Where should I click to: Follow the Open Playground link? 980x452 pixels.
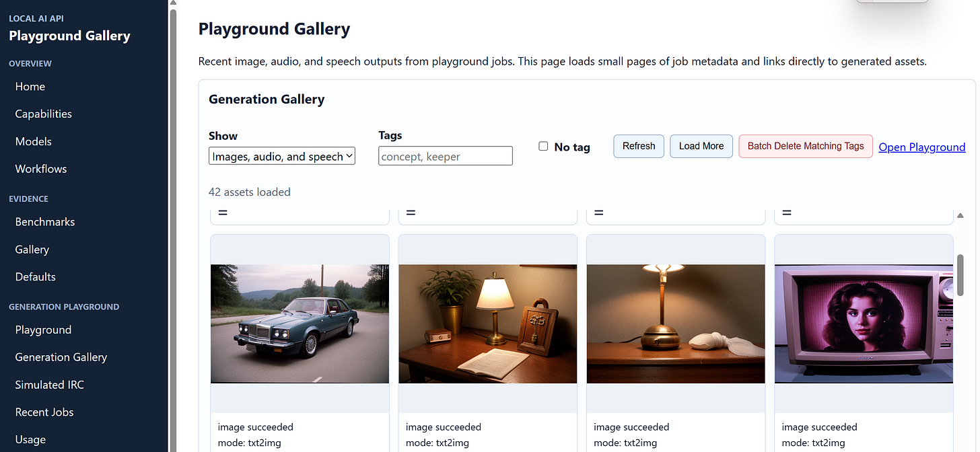point(922,147)
